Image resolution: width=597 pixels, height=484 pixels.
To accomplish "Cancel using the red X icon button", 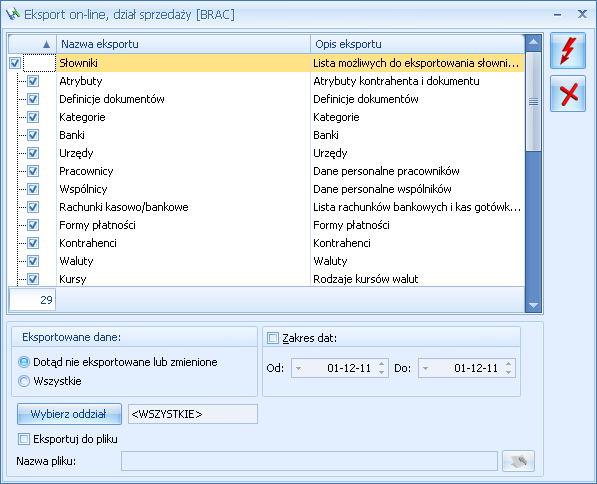I will pos(568,93).
